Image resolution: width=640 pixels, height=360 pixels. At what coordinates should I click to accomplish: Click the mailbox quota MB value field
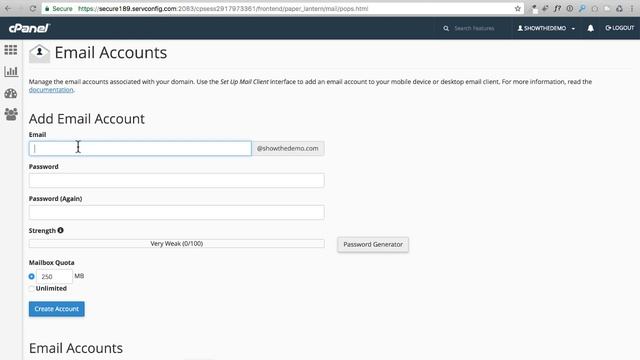pos(54,276)
